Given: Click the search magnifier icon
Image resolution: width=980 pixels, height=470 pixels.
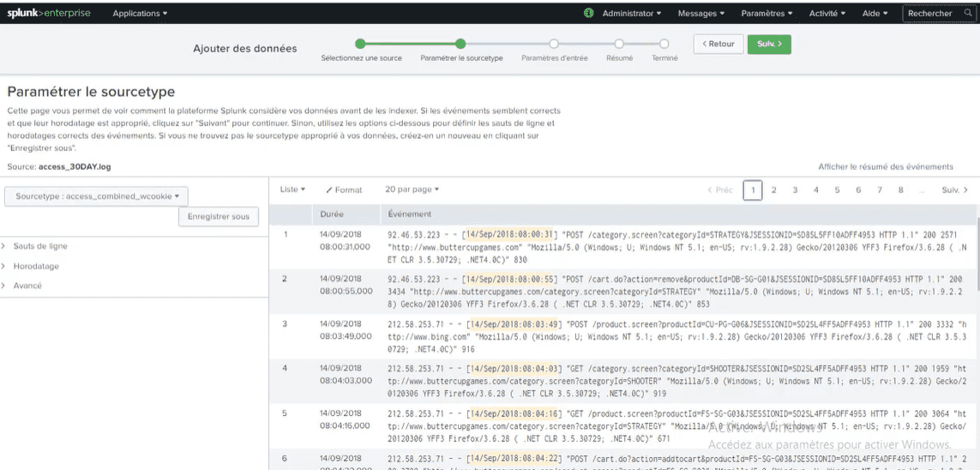Looking at the screenshot, I should pyautogui.click(x=968, y=13).
